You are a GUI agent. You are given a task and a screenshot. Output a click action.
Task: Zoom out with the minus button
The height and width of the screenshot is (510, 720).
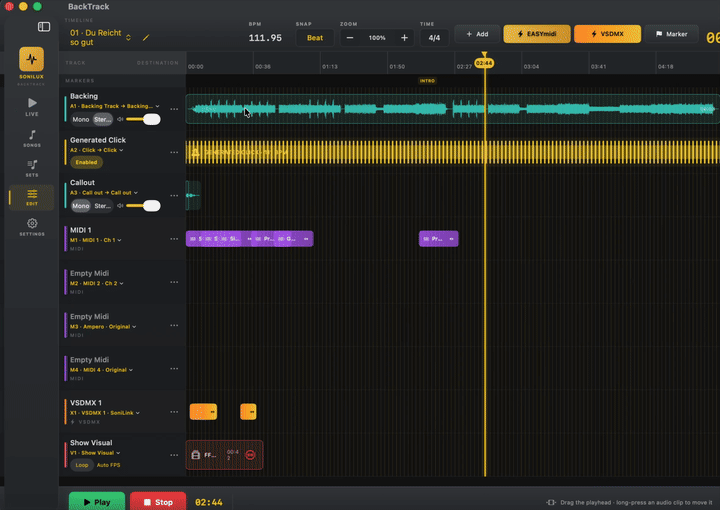[350, 38]
